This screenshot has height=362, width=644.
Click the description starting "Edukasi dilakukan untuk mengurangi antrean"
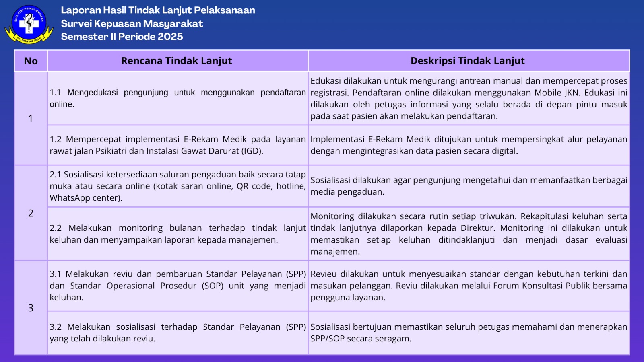[x=469, y=99]
